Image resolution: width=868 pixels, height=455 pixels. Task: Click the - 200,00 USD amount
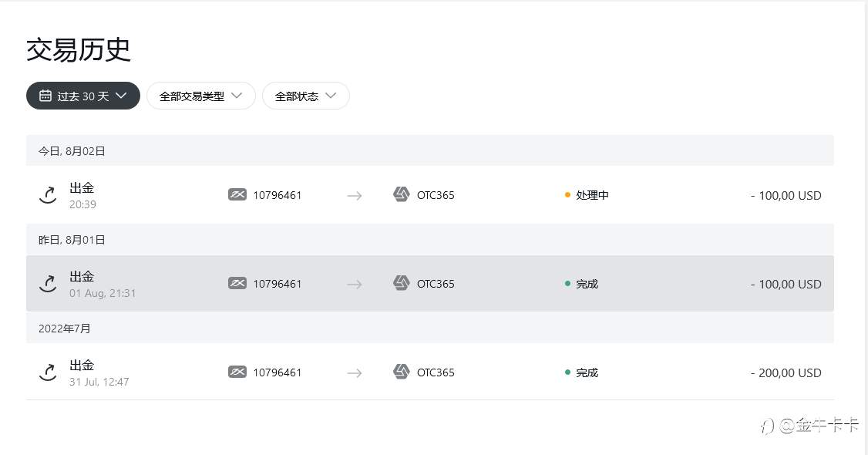(786, 372)
